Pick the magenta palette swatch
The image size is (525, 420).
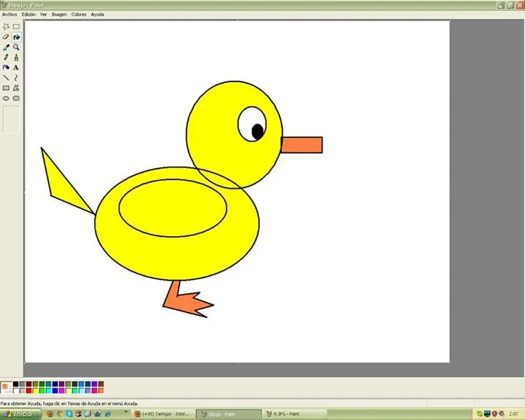pos(61,391)
